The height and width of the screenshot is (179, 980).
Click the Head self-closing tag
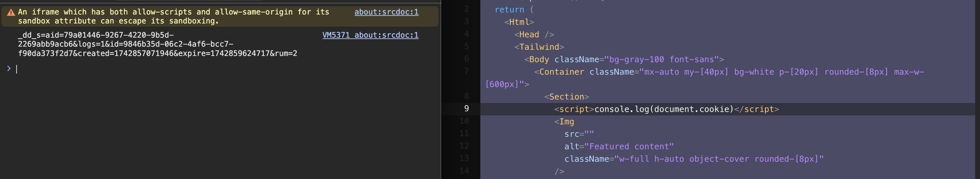click(534, 35)
